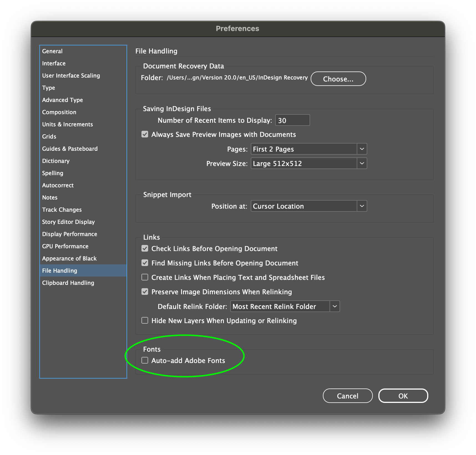This screenshot has width=476, height=455.
Task: Uncheck Find Missing Links Before Opening Document
Action: pos(145,263)
